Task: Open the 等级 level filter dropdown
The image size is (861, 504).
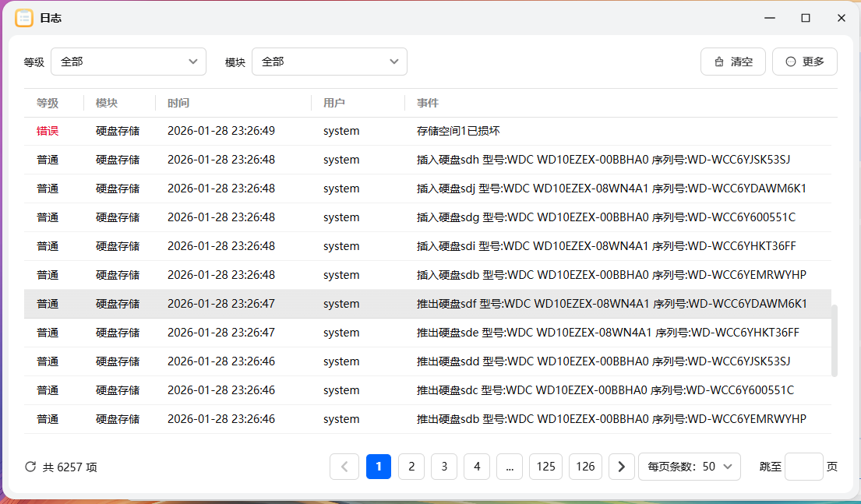Action: point(129,61)
